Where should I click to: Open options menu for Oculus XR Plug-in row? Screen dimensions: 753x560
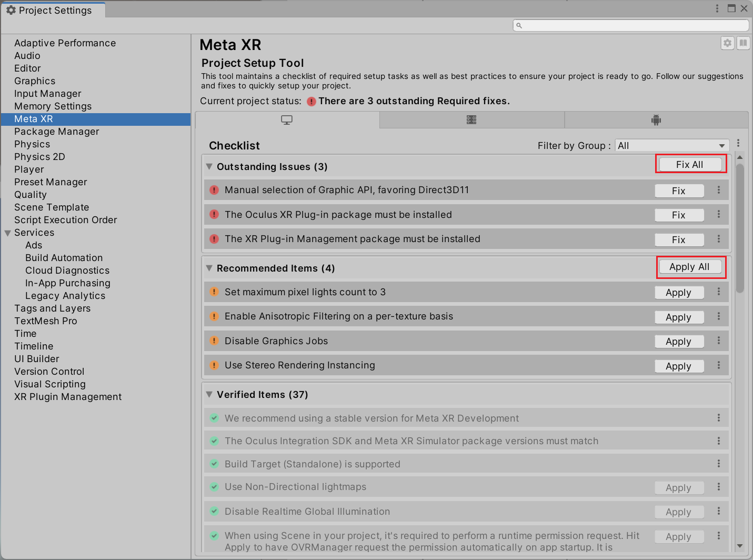(x=719, y=214)
